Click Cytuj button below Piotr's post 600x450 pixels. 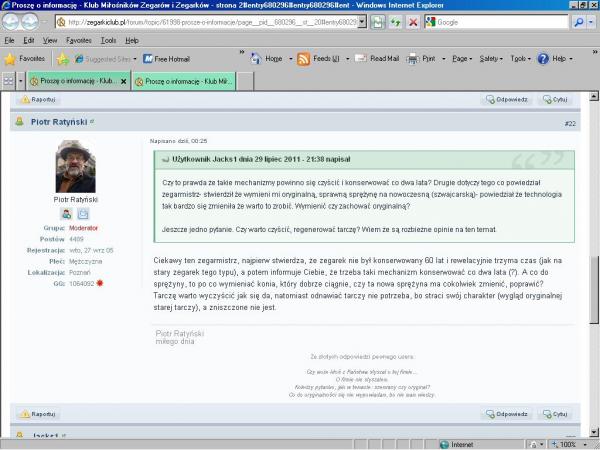click(555, 414)
